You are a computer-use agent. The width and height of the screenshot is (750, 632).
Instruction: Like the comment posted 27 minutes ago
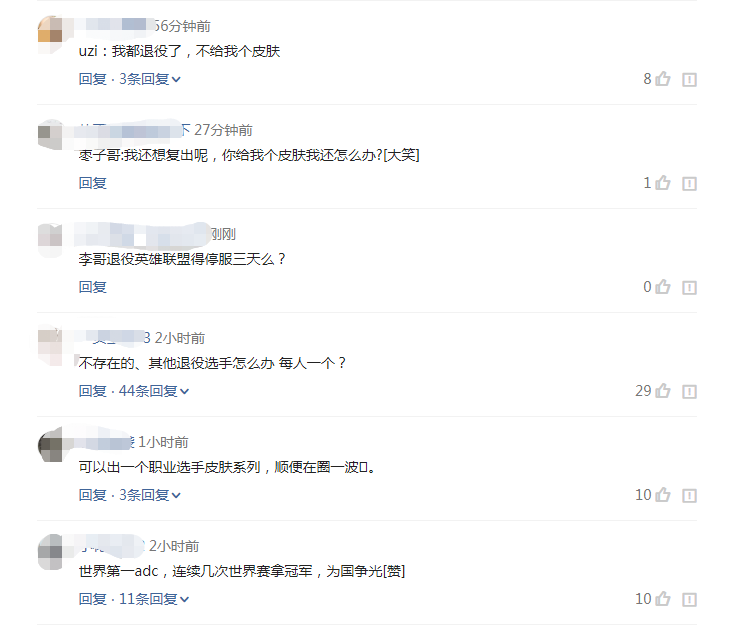pos(662,183)
